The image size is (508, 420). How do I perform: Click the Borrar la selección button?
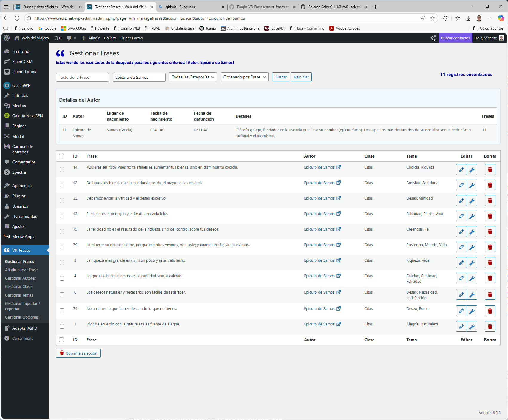coord(78,353)
